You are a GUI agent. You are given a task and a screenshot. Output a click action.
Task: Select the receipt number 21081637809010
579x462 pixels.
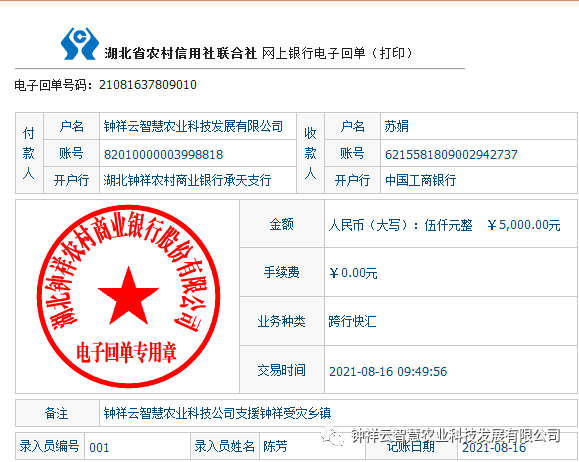pyautogui.click(x=148, y=85)
